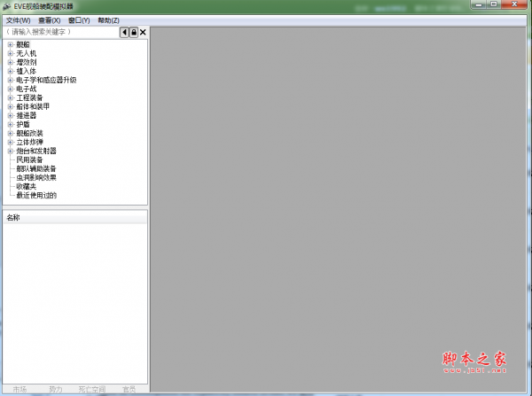Expand the 舰船改装 tree node
The image size is (532, 396).
11,133
